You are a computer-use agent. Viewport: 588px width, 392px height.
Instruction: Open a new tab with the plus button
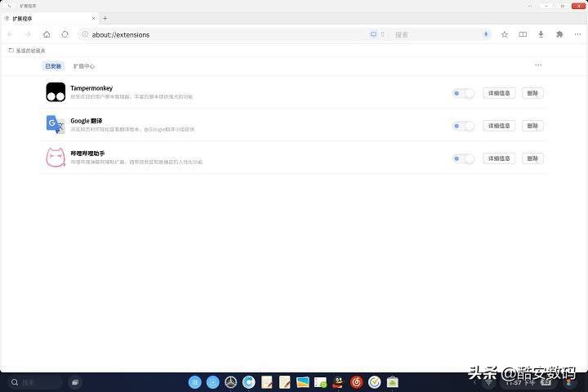coord(105,18)
